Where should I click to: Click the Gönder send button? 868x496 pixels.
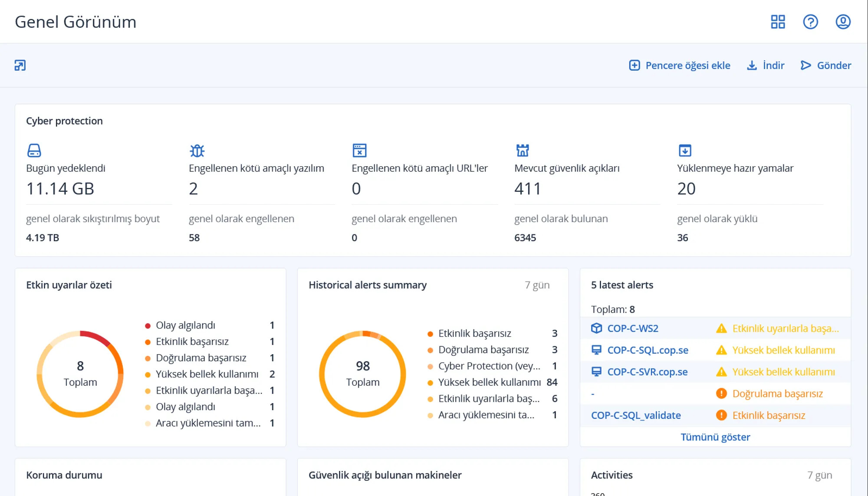tap(825, 66)
